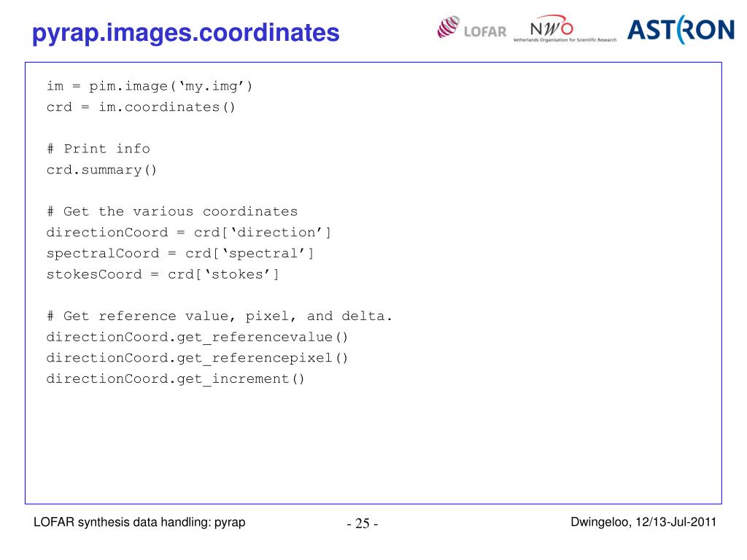Click the line im = pim.image('my.img')

pos(149,86)
